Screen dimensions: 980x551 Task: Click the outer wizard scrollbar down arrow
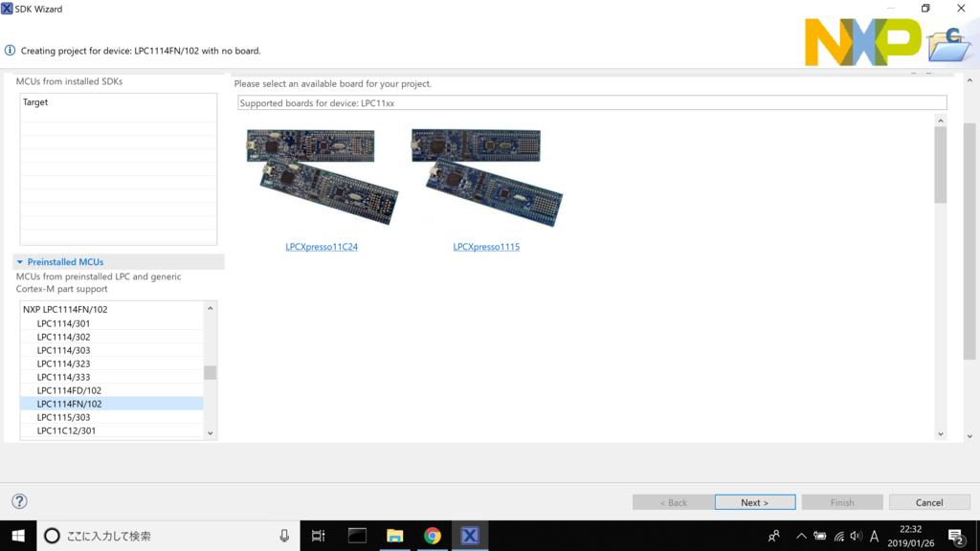(969, 436)
